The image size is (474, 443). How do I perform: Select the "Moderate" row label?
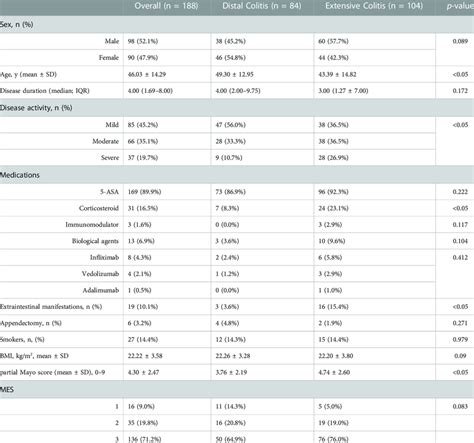[105, 141]
